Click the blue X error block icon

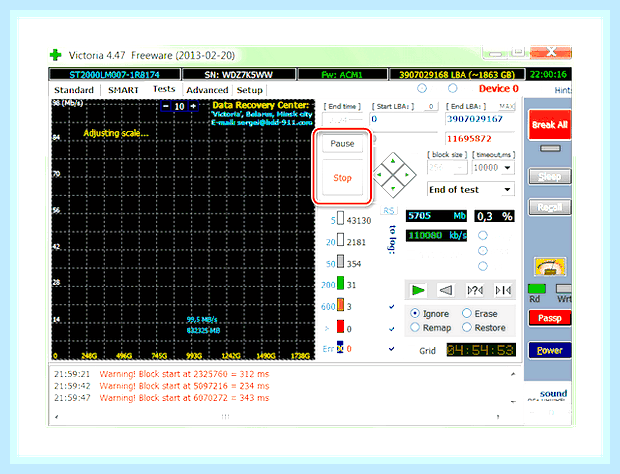coord(340,347)
